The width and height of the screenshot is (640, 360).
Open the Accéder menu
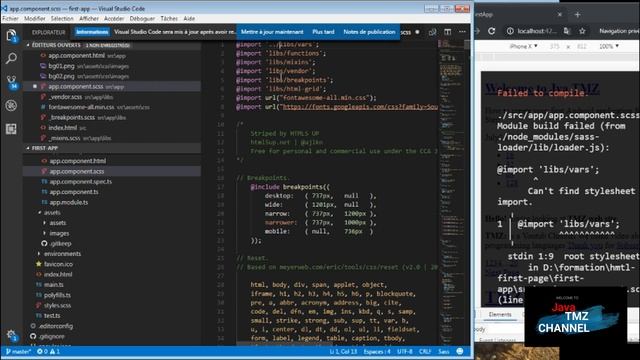click(x=114, y=19)
